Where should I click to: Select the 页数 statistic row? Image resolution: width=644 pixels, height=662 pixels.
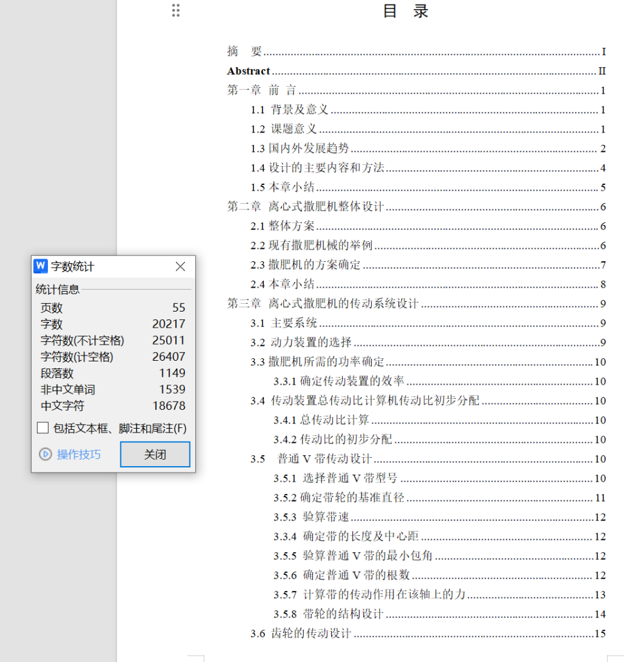(51, 308)
